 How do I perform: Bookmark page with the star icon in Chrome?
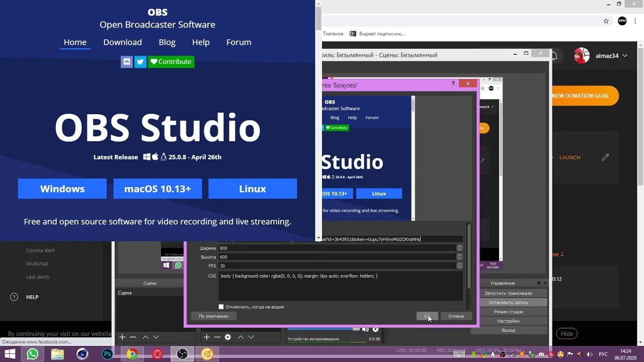click(606, 21)
